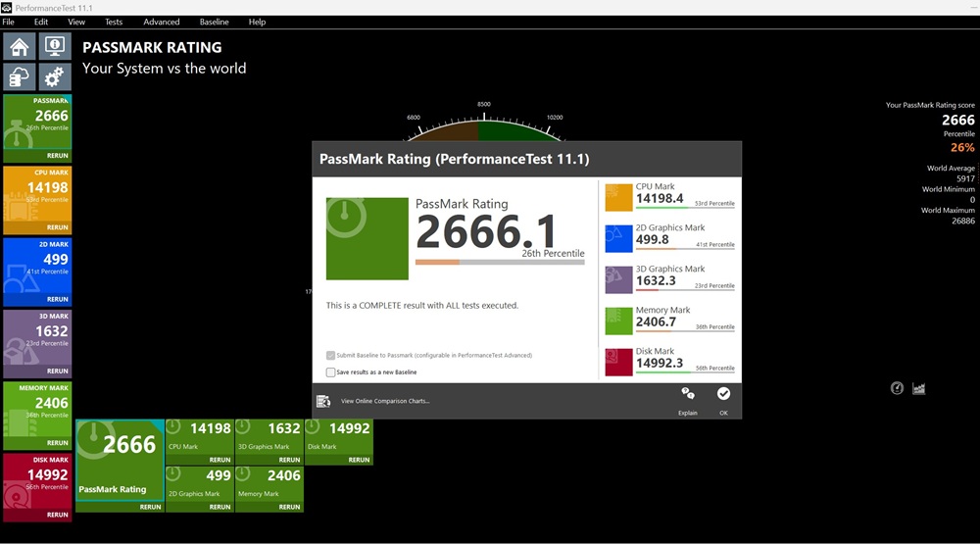
Task: Select the 3D Mark purple sidebar tile
Action: pos(37,338)
